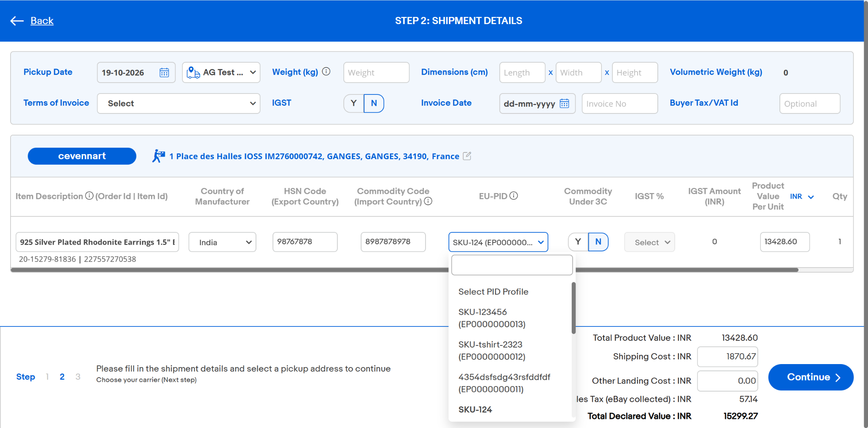Click the PID profile search box
The image size is (868, 428).
(x=512, y=265)
